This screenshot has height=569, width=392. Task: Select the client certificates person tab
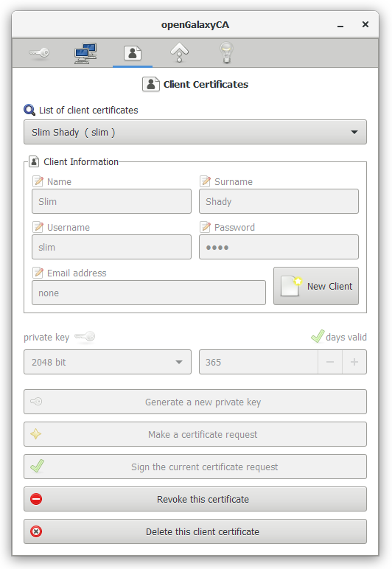tap(133, 53)
